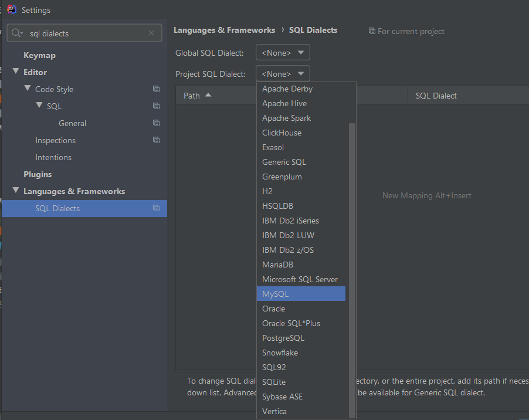
Task: Pick Greenplum from the dialect list
Action: pos(301,177)
